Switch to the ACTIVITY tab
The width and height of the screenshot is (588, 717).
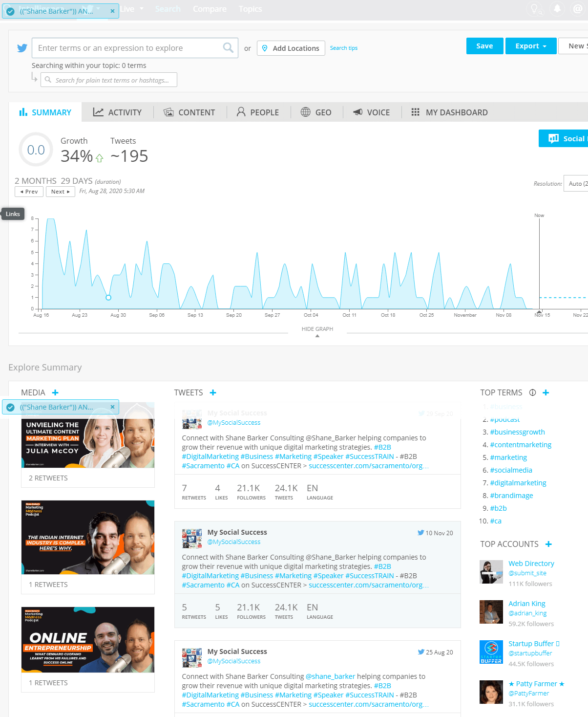117,112
